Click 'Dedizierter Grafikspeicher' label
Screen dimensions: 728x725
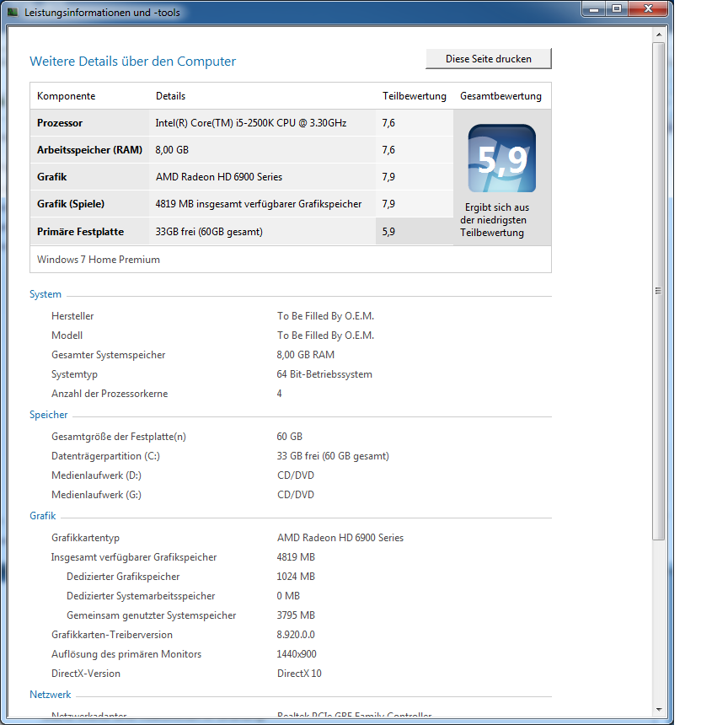(x=123, y=577)
